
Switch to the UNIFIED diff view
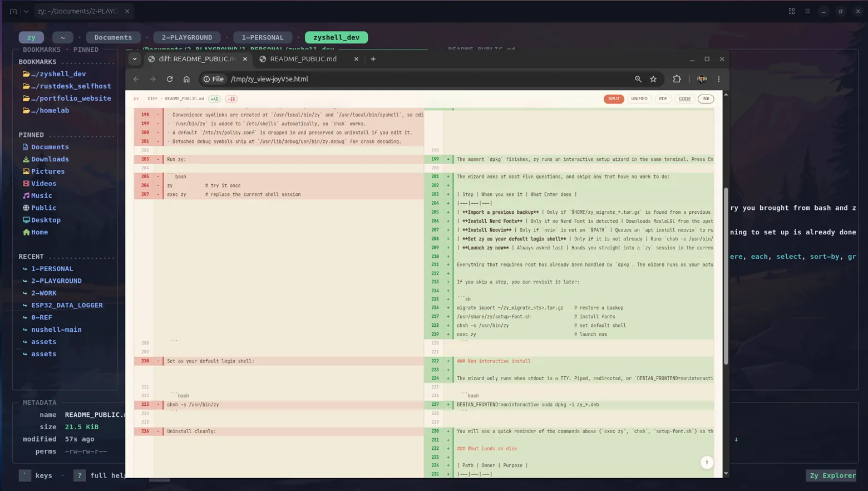639,99
